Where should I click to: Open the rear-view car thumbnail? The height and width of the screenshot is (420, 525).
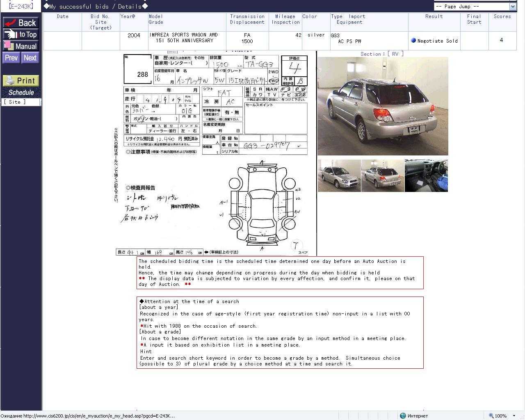click(x=383, y=176)
